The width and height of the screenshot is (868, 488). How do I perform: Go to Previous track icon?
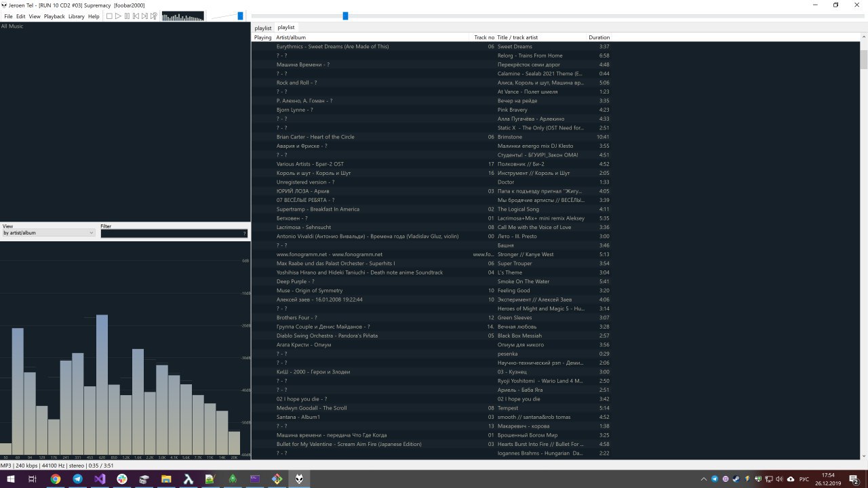tap(136, 16)
